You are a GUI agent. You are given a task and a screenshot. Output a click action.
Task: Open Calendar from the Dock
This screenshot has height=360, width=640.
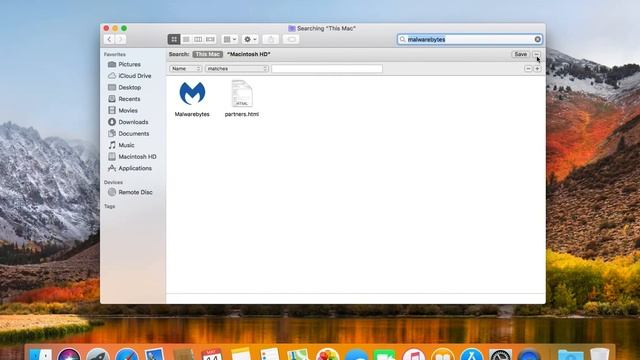212,354
